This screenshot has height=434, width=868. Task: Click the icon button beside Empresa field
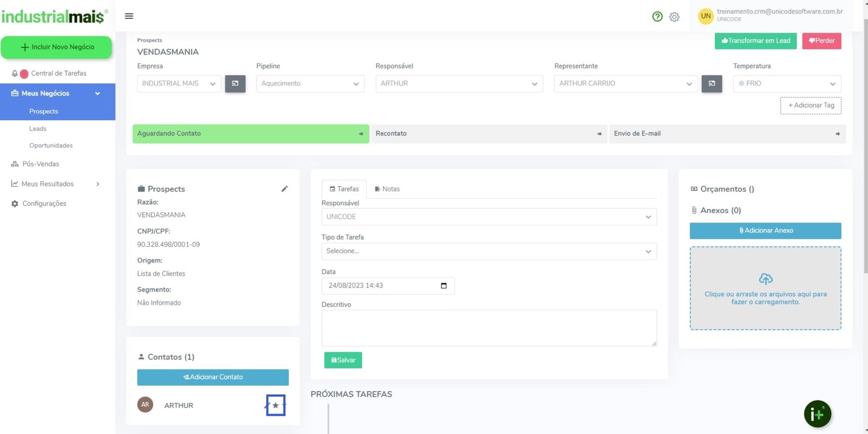(235, 84)
